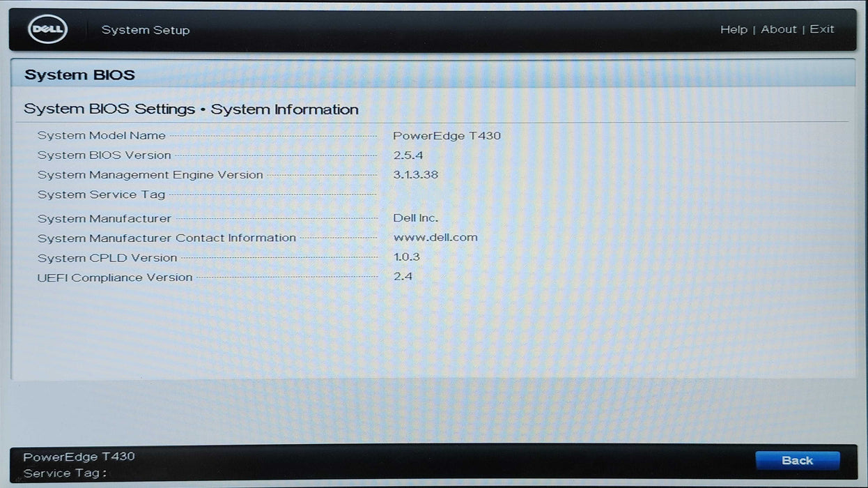
Task: Select the System Manufacturer label
Action: coord(104,219)
